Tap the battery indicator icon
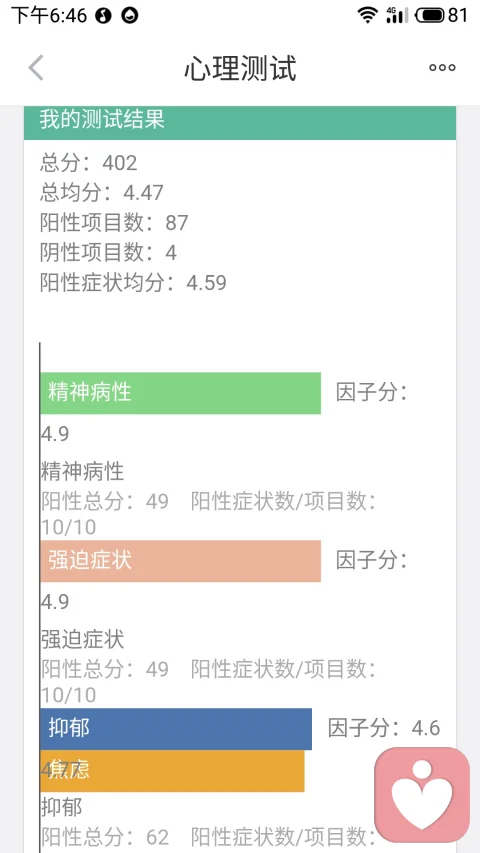The image size is (480, 853). pyautogui.click(x=430, y=15)
